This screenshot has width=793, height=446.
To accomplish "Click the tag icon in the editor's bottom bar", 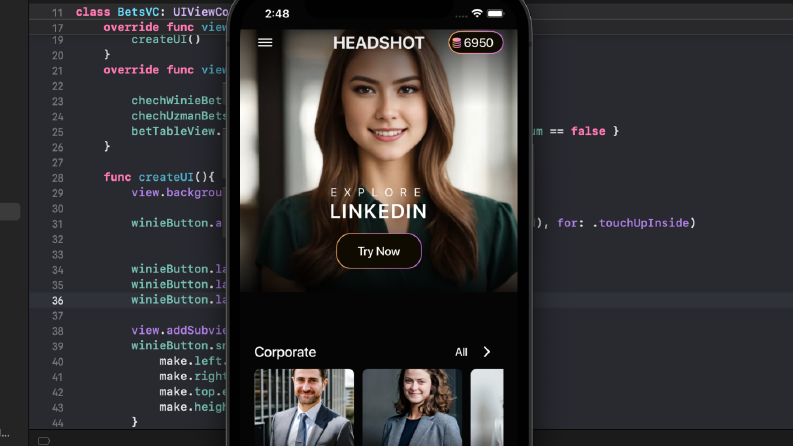I will (44, 440).
